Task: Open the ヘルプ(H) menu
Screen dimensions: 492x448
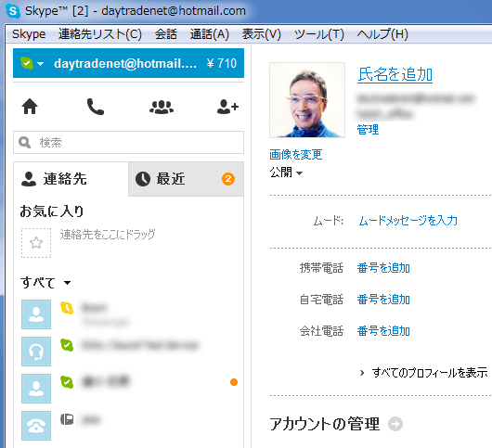Action: 382,34
